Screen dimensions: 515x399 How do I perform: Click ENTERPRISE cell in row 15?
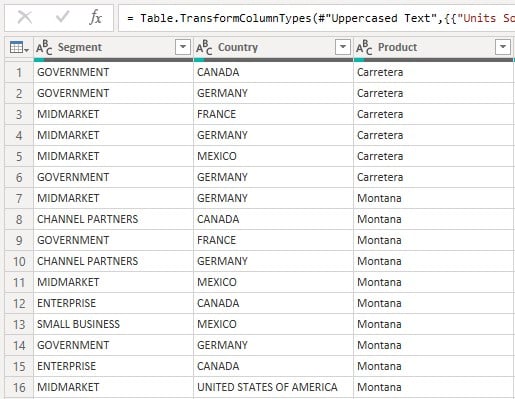click(113, 366)
